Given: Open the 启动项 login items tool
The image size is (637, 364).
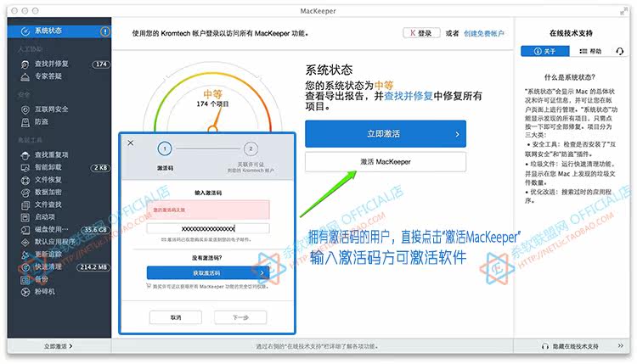Looking at the screenshot, I should pyautogui.click(x=59, y=217).
